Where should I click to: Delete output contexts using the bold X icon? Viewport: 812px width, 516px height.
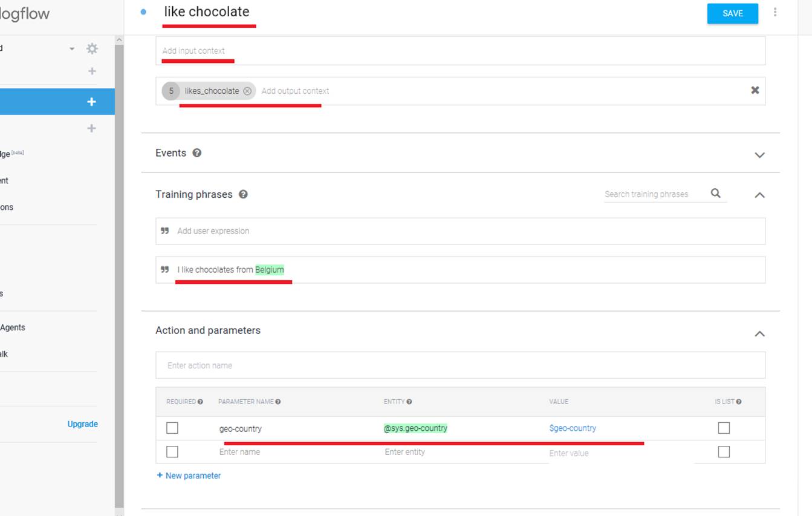(755, 90)
